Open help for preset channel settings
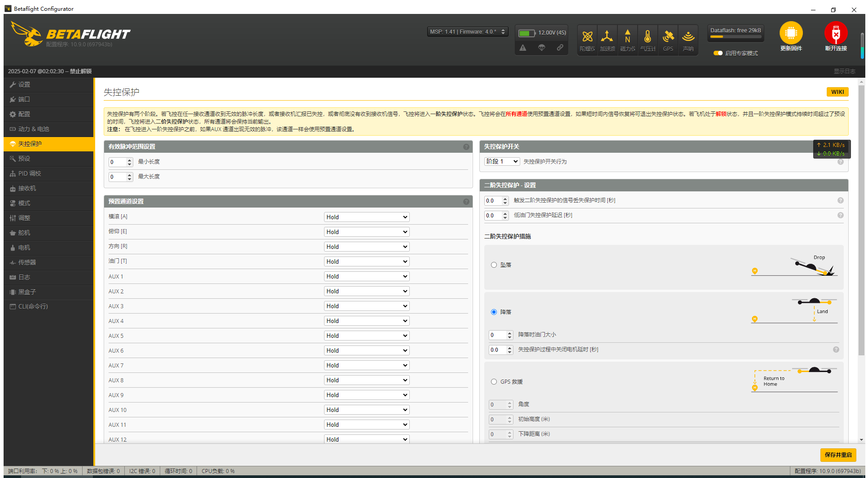868x478 pixels. [x=466, y=202]
